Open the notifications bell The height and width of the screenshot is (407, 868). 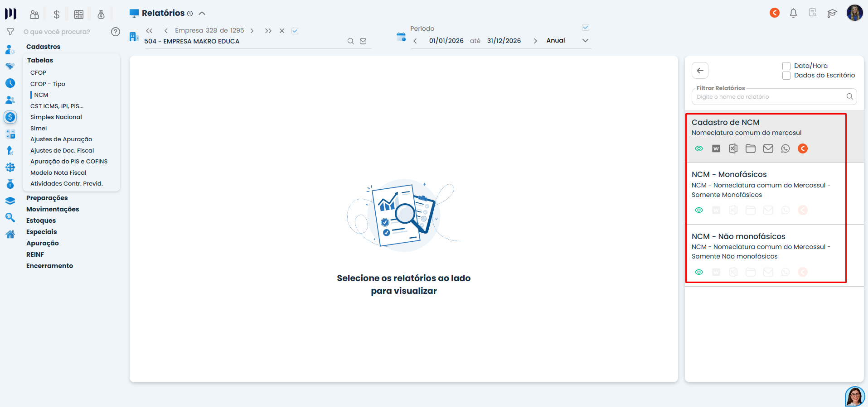pyautogui.click(x=793, y=13)
